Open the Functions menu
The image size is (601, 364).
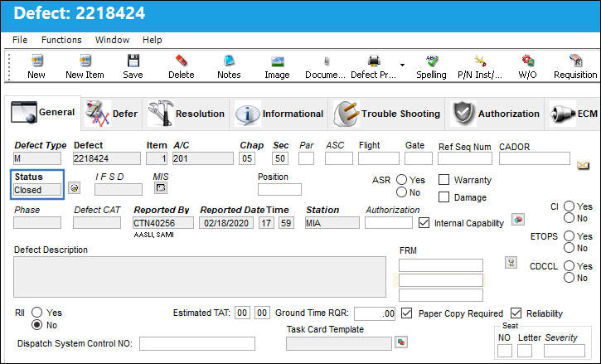(61, 40)
